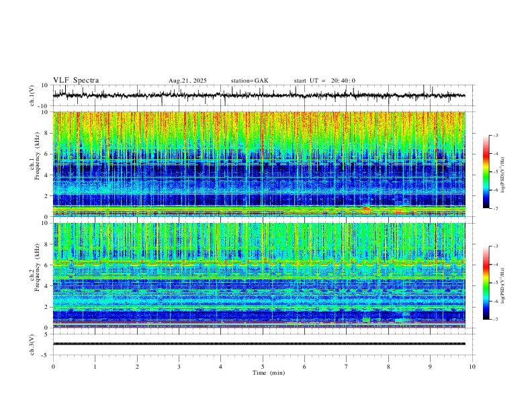
Task: Click the lower color scale bar
Action: [486, 283]
